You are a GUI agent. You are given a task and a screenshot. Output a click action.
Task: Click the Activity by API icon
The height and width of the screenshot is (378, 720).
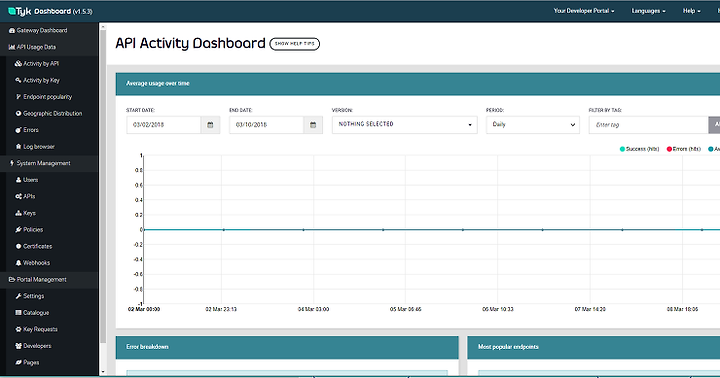point(18,64)
